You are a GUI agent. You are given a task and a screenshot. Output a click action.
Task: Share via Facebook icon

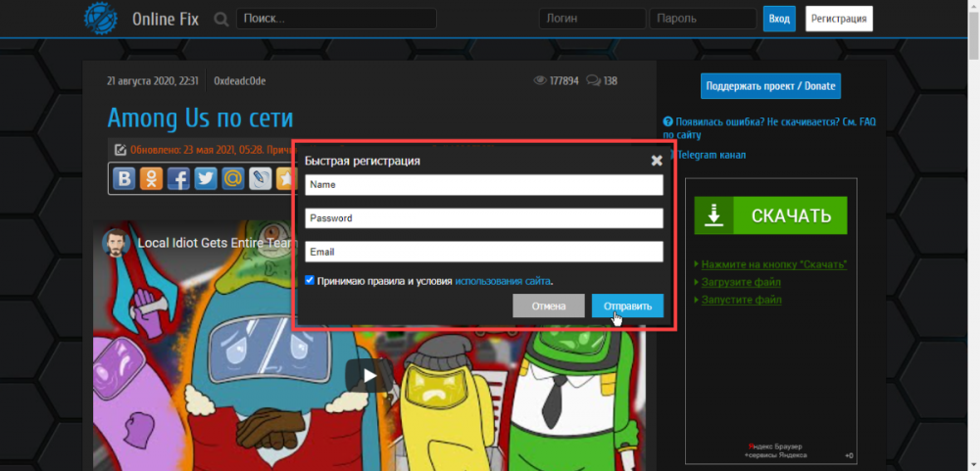178,178
